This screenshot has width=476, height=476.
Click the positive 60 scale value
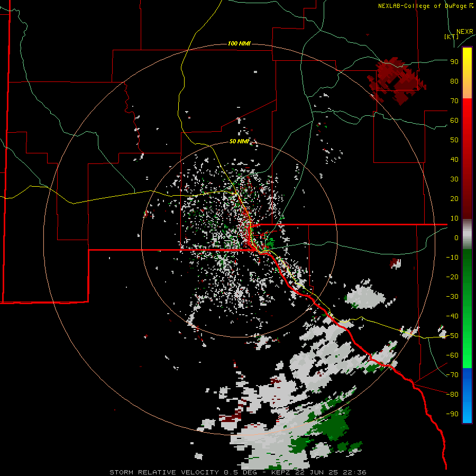(x=454, y=121)
